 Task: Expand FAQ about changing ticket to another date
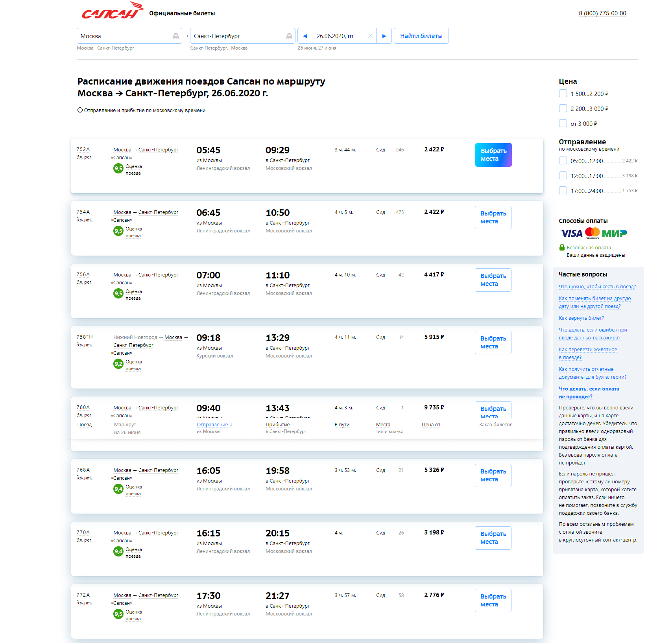(x=594, y=302)
